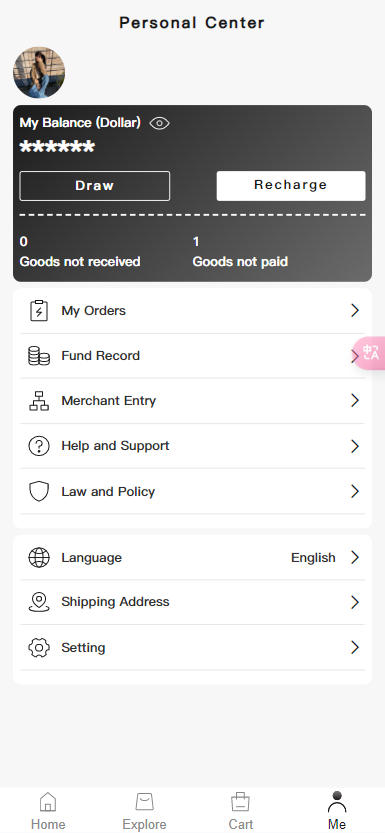Screen dimensions: 385x833
Task: Click the Setting gear icon
Action: (39, 648)
